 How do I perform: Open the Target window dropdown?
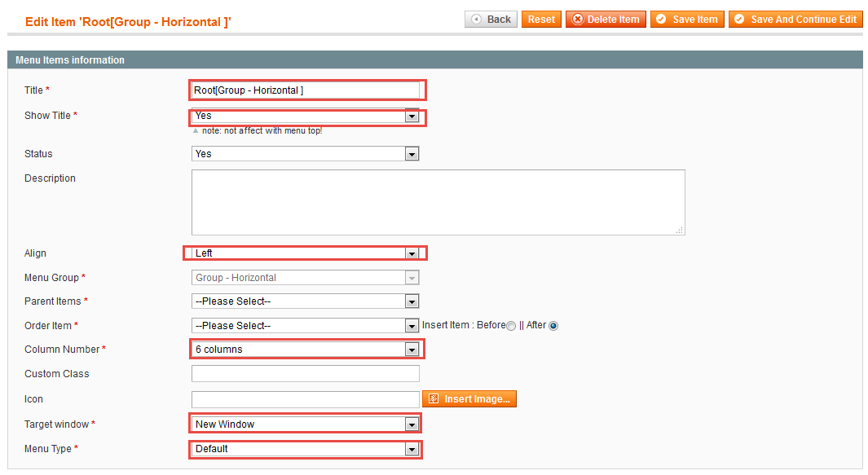tap(305, 424)
